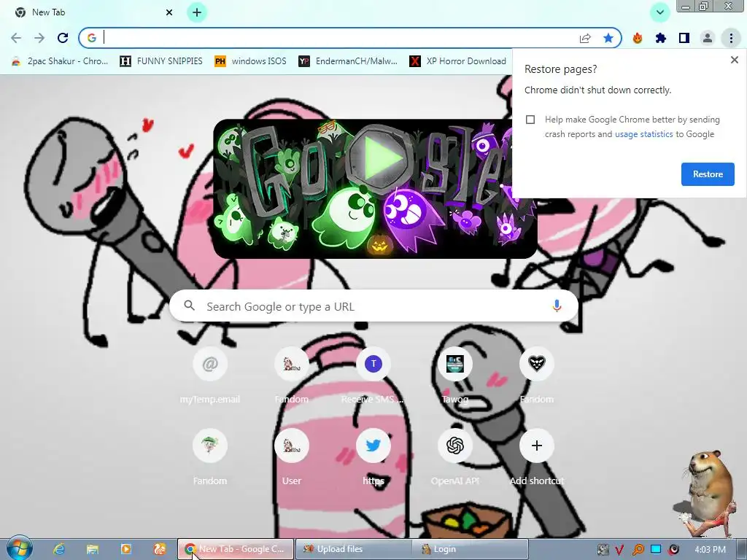Open the profile avatar icon
This screenshot has width=747, height=560.
click(x=708, y=38)
